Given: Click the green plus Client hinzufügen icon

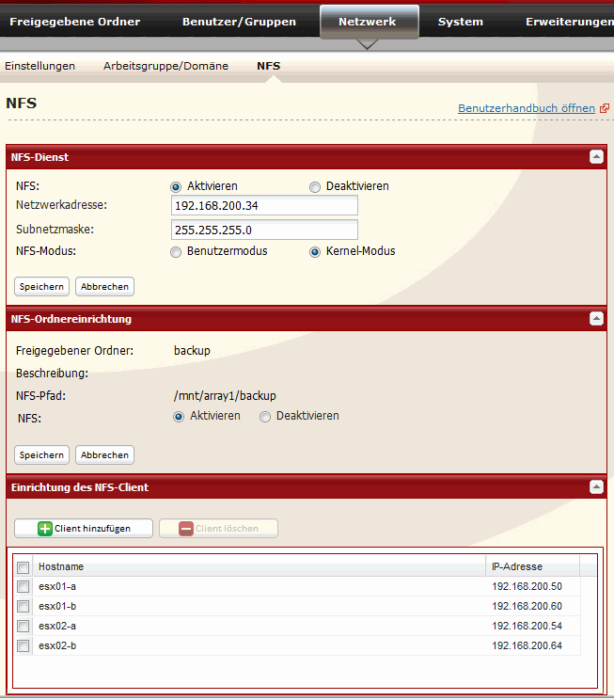Looking at the screenshot, I should (x=45, y=529).
